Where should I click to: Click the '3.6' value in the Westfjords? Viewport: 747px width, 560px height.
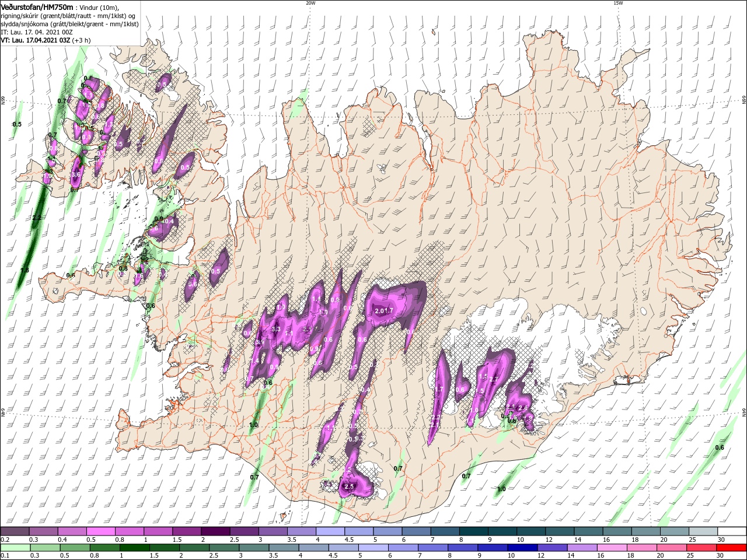coord(75,174)
